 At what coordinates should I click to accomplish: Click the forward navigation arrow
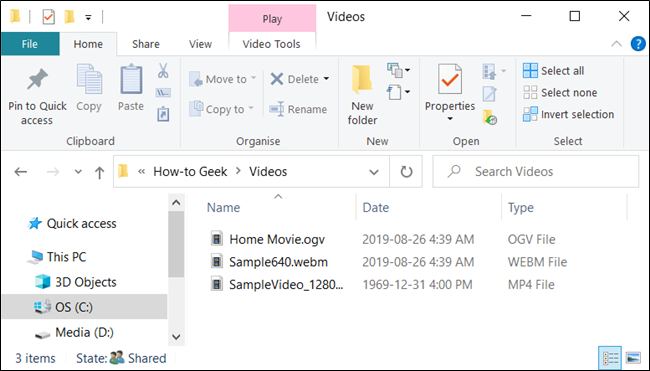click(x=53, y=172)
